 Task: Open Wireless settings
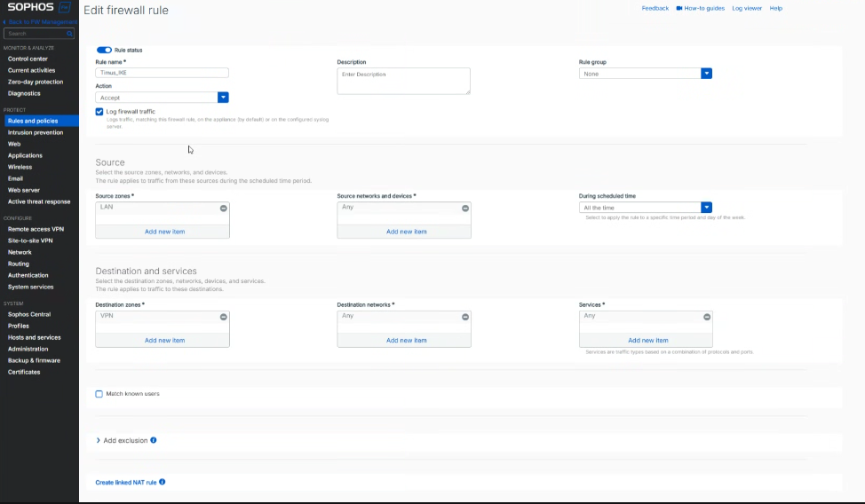20,167
